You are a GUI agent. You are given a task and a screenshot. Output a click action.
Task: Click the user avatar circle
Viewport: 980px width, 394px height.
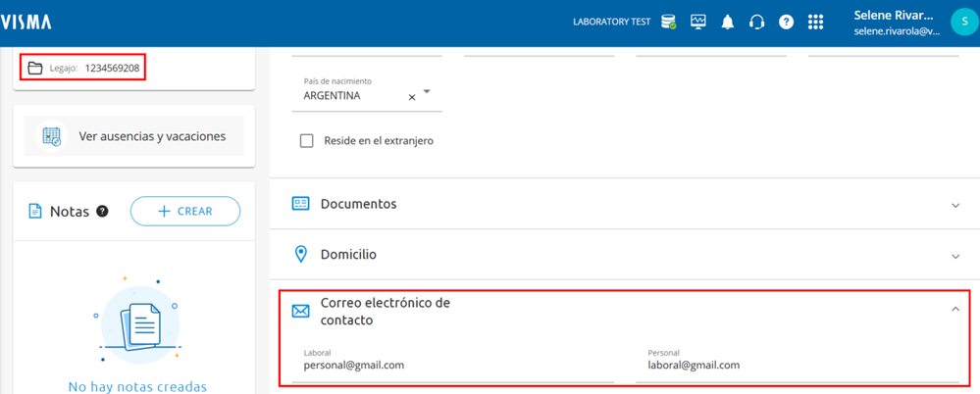coord(963,22)
